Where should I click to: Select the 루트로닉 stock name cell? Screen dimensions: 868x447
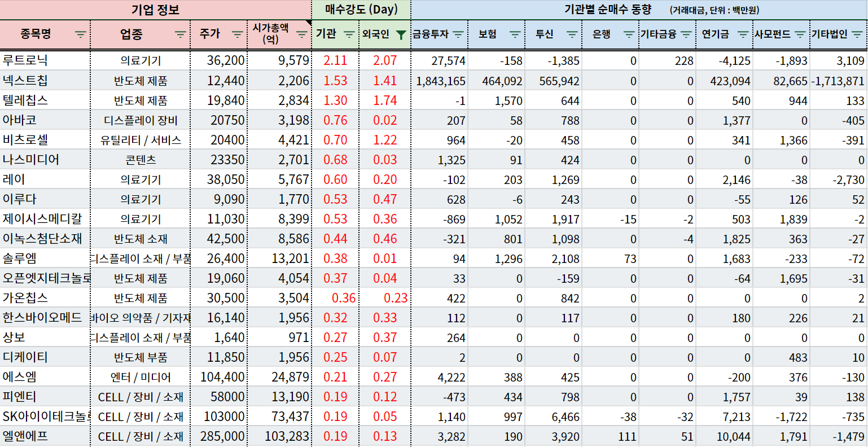pyautogui.click(x=45, y=60)
